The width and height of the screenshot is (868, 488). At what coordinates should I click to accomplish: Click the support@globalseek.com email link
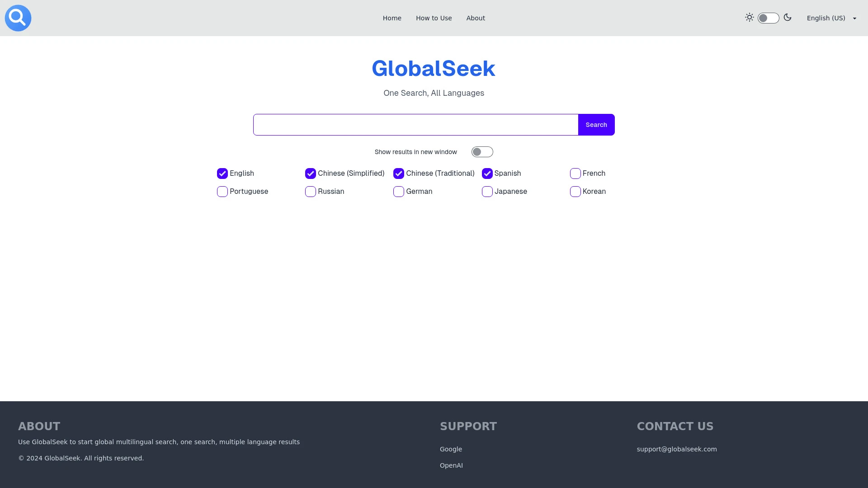676,449
